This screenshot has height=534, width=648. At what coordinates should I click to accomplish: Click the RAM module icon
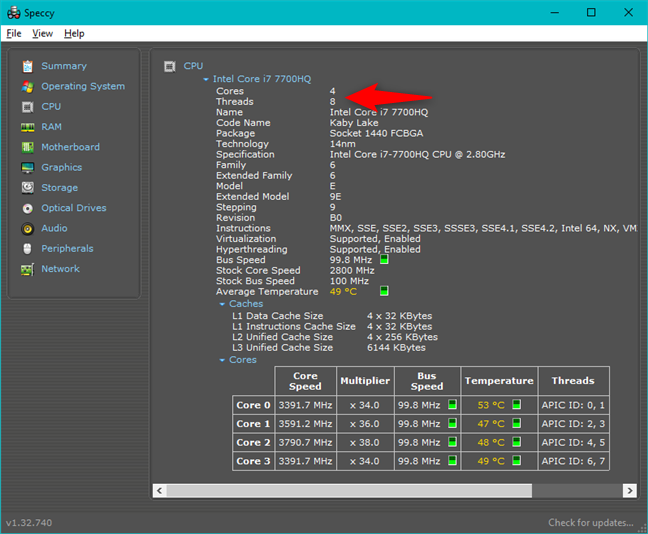[28, 127]
